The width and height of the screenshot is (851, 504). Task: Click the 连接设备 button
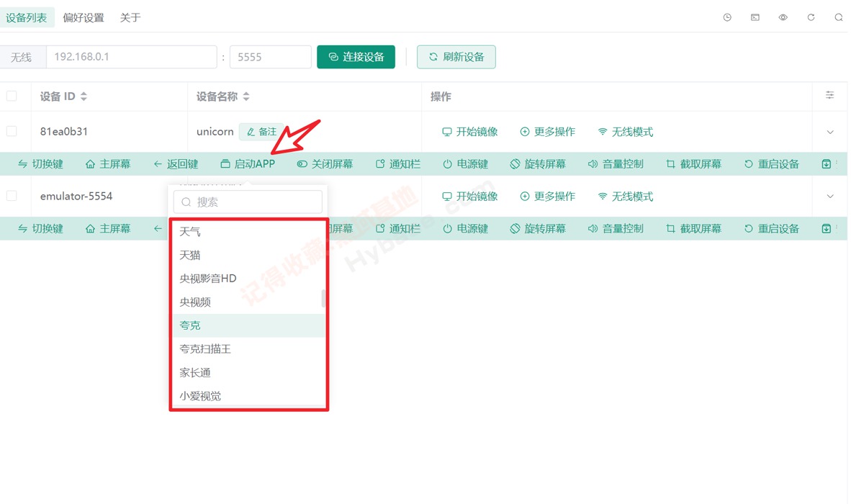[x=356, y=57]
